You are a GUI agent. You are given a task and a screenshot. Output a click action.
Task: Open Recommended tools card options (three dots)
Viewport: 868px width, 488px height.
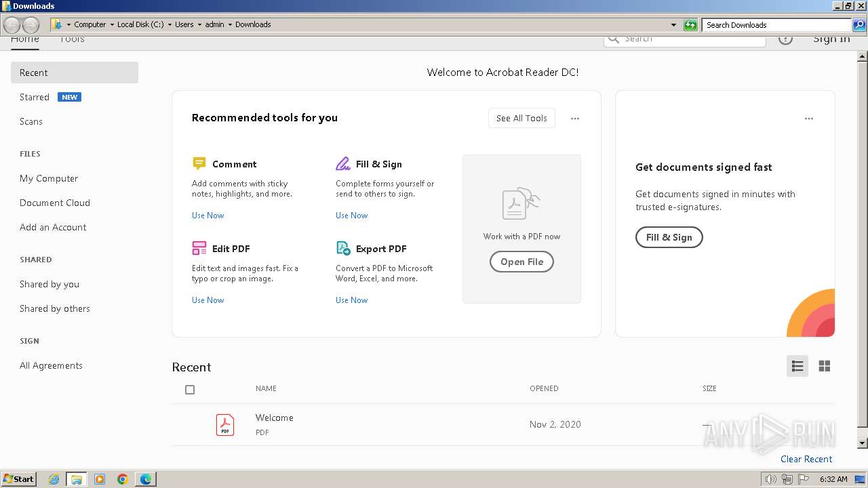(x=575, y=119)
